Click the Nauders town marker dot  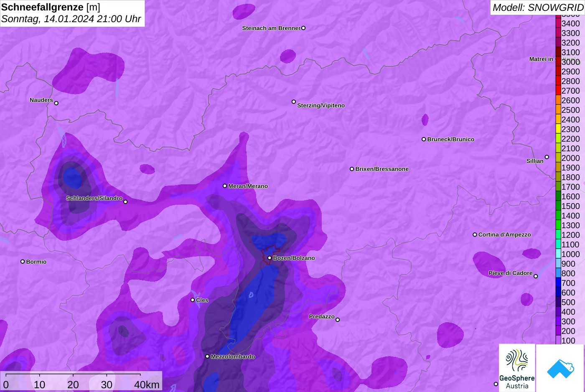(56, 103)
